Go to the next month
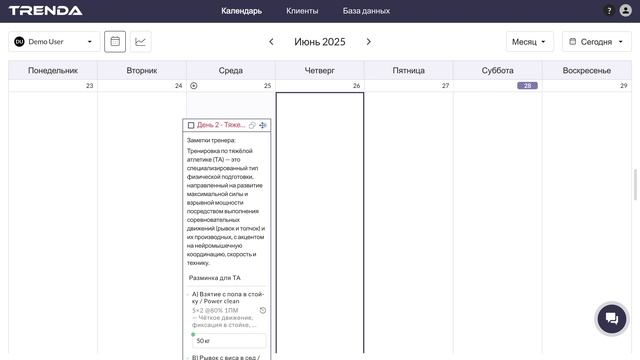The height and width of the screenshot is (360, 640). (369, 42)
